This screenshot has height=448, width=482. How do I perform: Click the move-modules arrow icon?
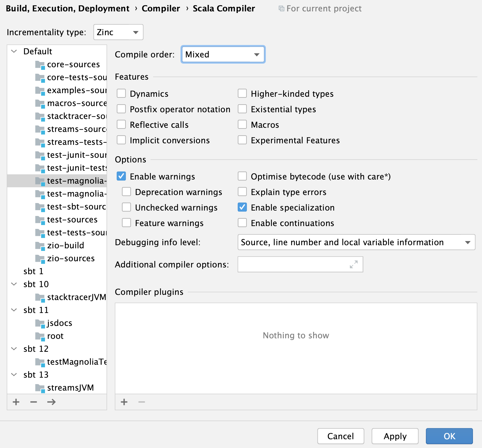[51, 402]
